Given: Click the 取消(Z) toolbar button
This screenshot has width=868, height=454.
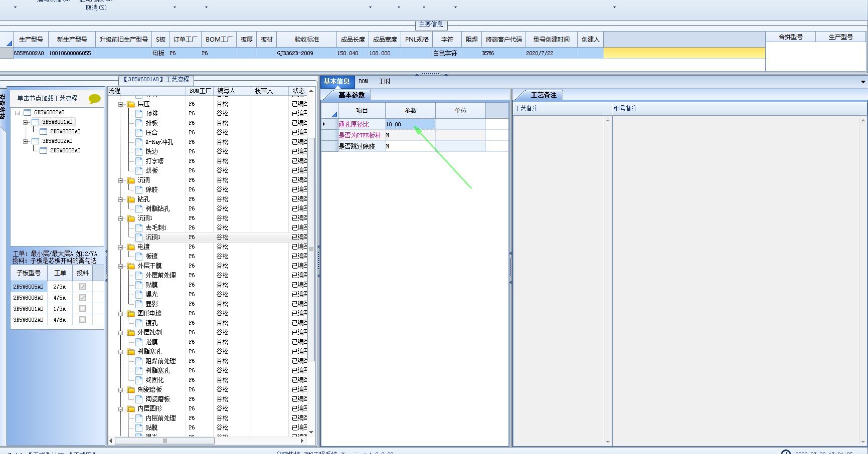Looking at the screenshot, I should pos(96,8).
